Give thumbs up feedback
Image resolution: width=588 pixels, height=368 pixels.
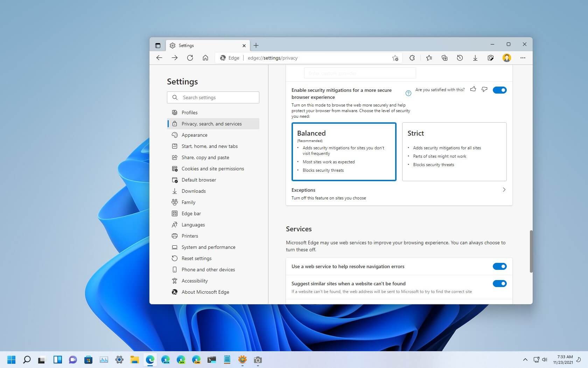(x=473, y=89)
